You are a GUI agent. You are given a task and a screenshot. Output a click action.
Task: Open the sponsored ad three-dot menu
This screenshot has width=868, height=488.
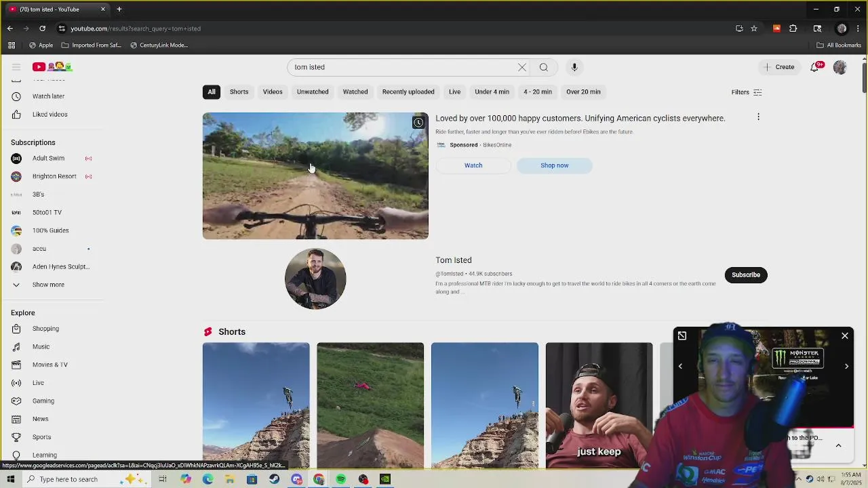(x=758, y=117)
